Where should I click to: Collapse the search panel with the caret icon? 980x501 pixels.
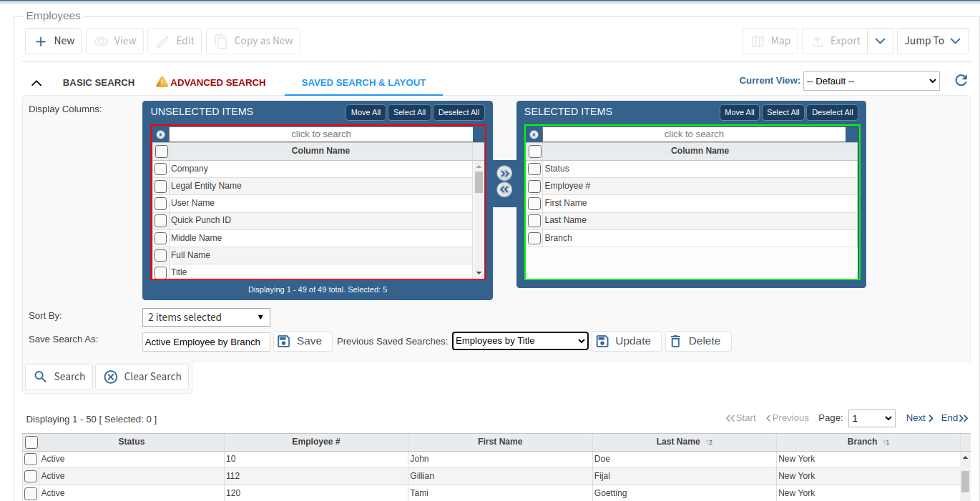pos(37,83)
